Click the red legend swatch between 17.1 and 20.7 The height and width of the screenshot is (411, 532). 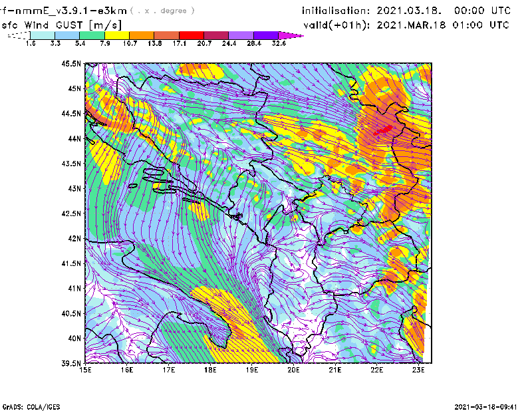click(192, 35)
